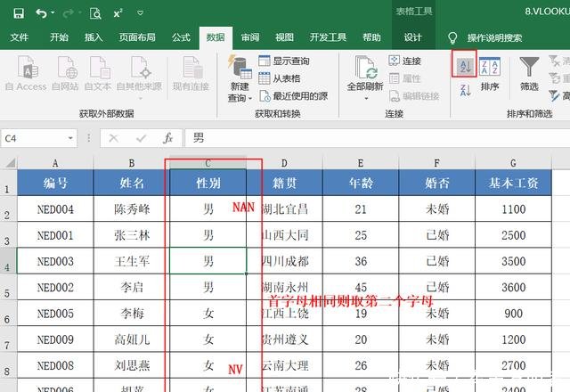Click the age cell 45
Viewport: 570px width, 392px height.
click(361, 287)
